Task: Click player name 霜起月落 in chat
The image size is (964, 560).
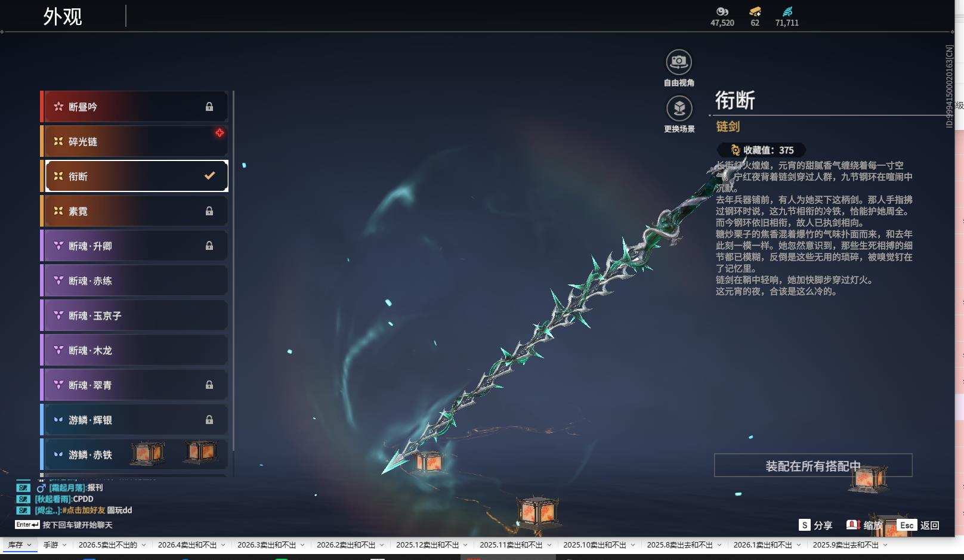Action: (x=67, y=488)
